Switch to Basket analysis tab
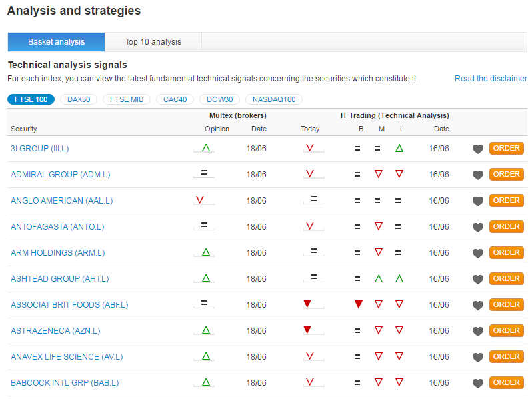Screen dimensions: 532x399 pos(56,42)
